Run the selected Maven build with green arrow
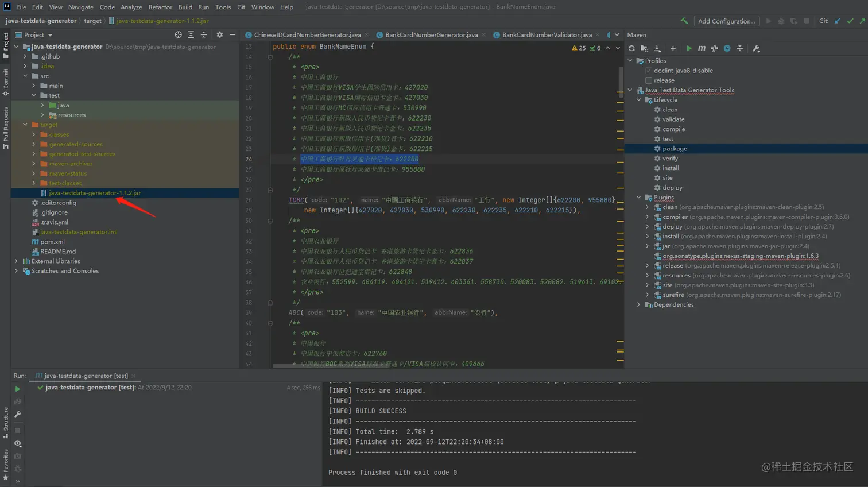The image size is (868, 487). point(689,49)
